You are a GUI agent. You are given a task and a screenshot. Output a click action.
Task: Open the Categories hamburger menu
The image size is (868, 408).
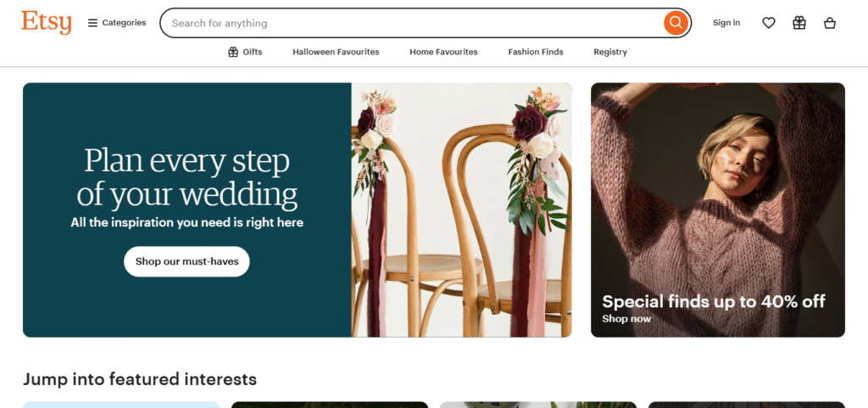(x=117, y=23)
